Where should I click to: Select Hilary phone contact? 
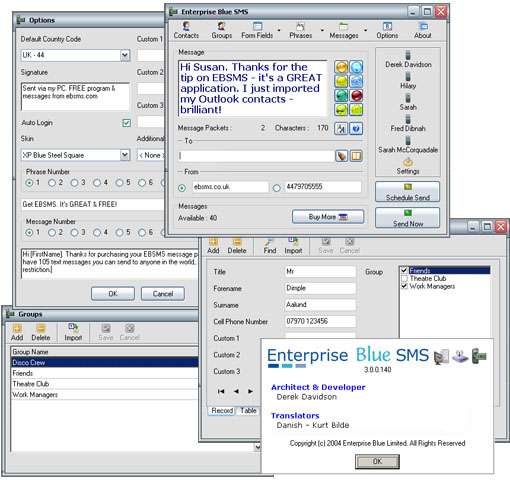tap(408, 81)
